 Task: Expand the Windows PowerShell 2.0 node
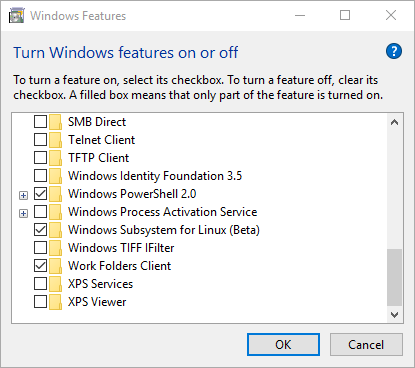[23, 195]
